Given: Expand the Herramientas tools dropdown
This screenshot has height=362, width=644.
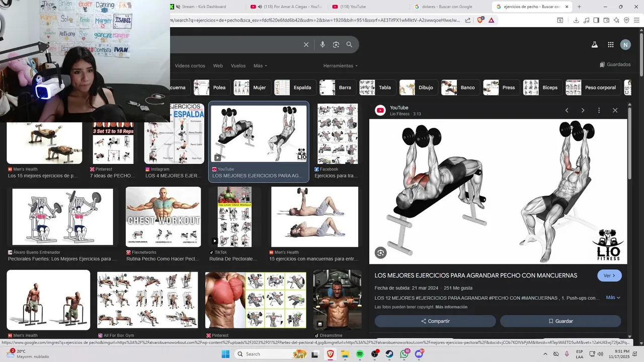Looking at the screenshot, I should (x=341, y=66).
